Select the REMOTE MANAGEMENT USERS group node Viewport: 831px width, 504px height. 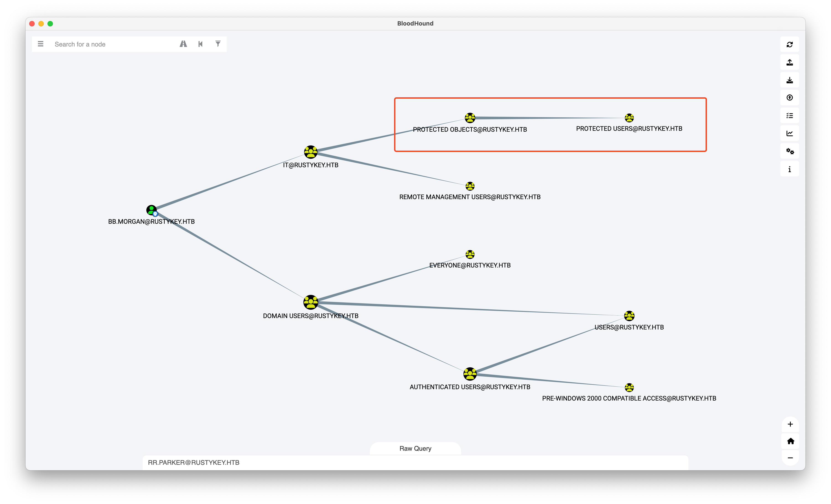[470, 186]
